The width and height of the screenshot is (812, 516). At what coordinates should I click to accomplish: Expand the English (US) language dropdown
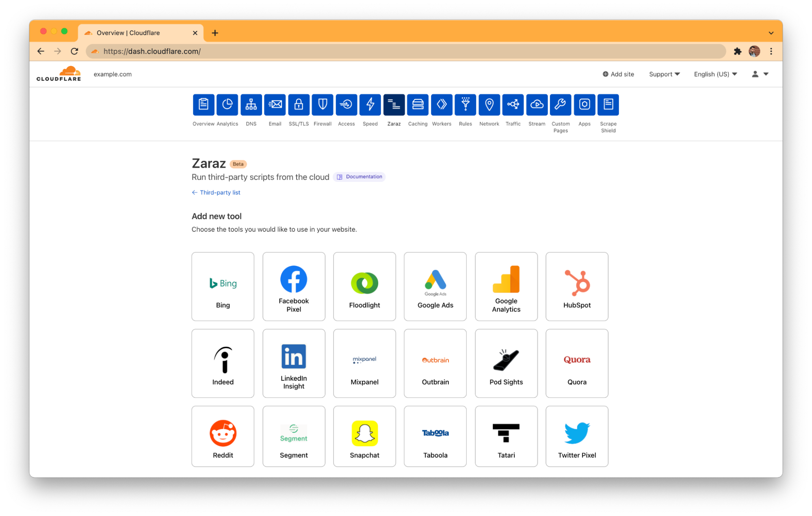(x=715, y=74)
